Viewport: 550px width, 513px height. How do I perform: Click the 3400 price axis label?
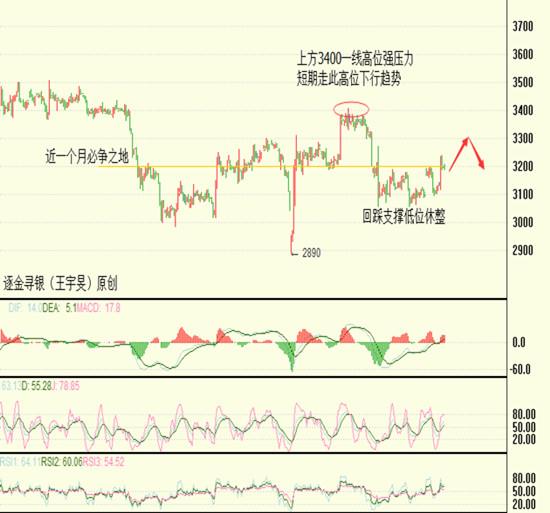pyautogui.click(x=523, y=110)
